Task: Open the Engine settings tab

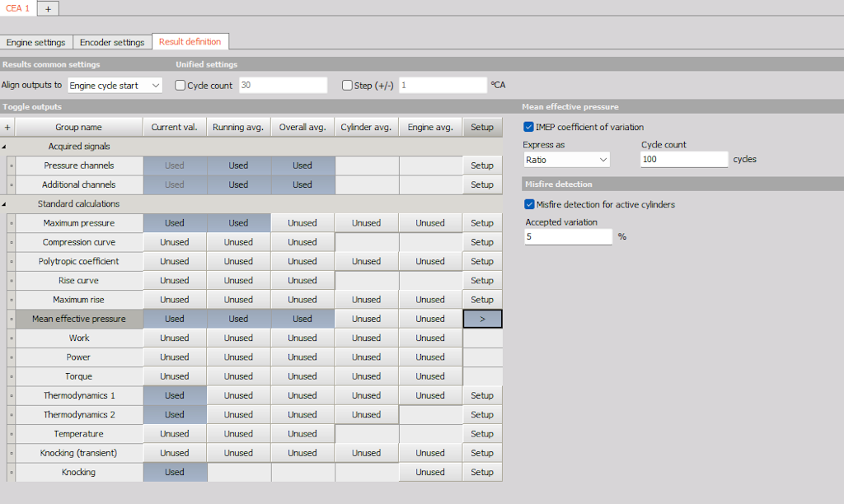Action: [36, 42]
